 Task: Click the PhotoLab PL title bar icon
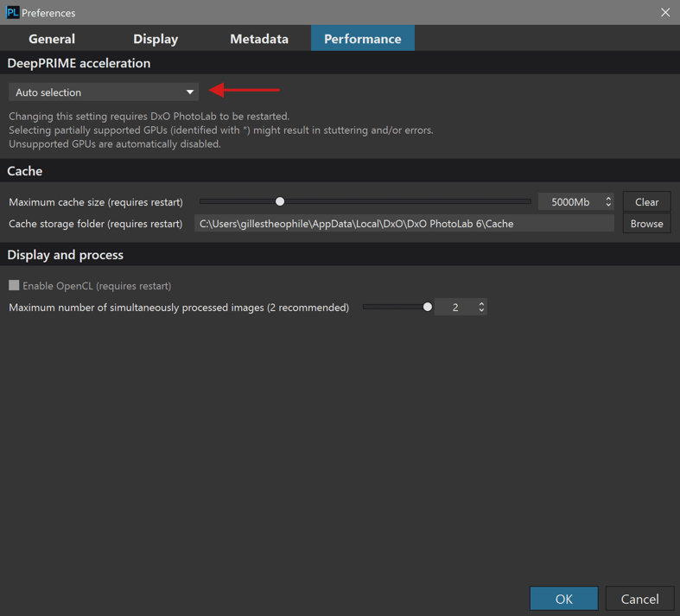(13, 13)
